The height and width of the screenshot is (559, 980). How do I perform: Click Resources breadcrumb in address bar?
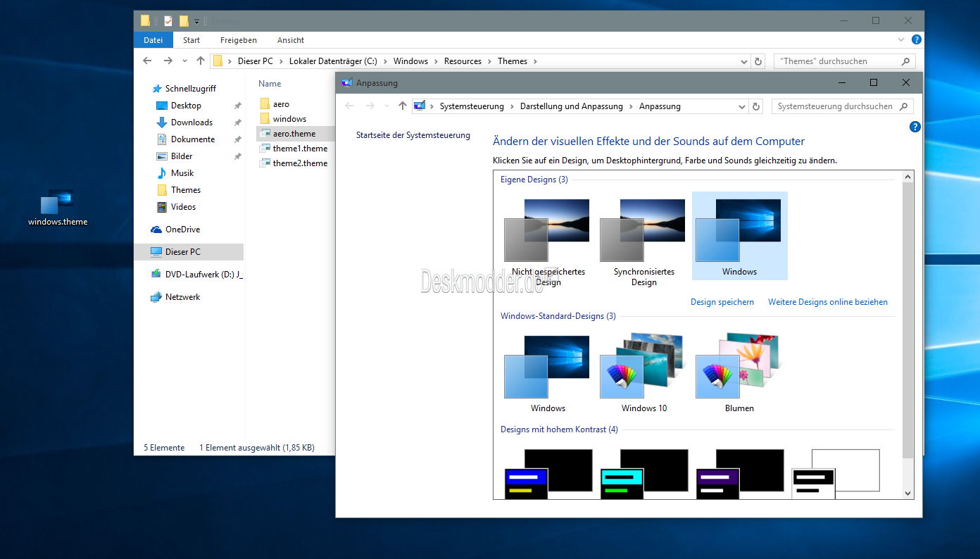click(463, 61)
